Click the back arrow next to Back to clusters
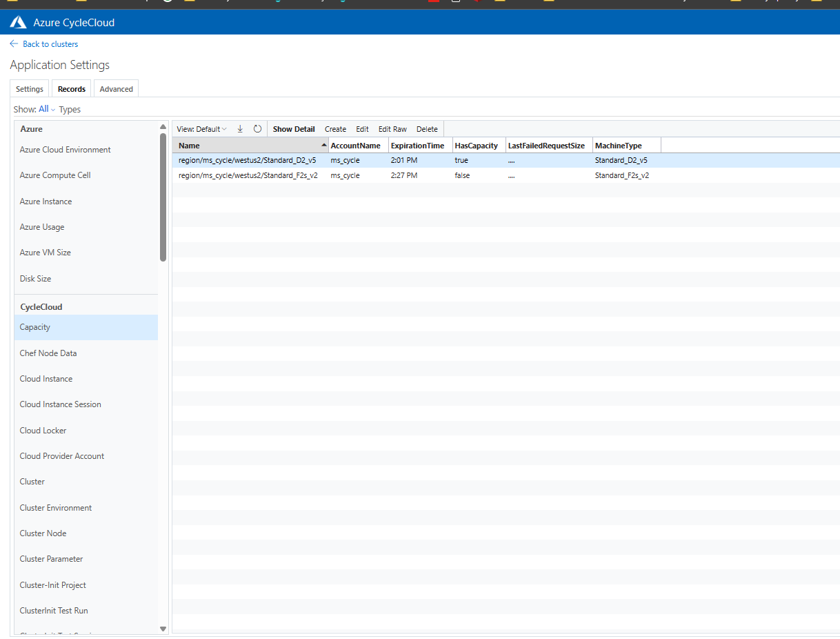This screenshot has height=639, width=840. (14, 43)
